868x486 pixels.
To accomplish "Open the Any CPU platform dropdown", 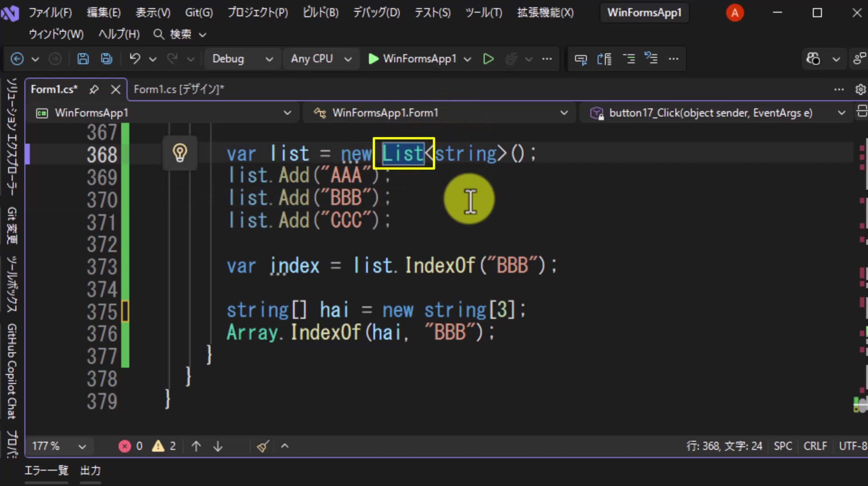I will click(x=321, y=59).
